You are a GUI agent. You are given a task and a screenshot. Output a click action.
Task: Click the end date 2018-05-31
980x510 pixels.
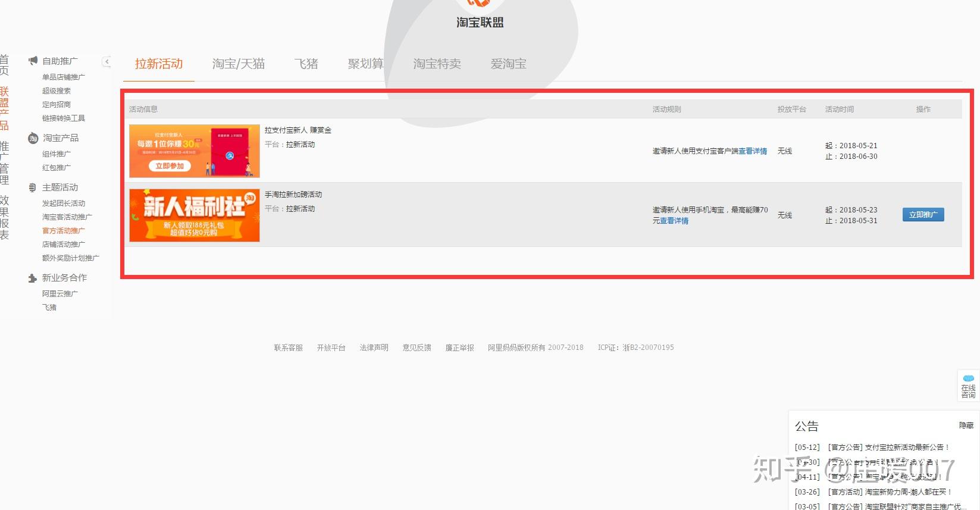click(859, 221)
